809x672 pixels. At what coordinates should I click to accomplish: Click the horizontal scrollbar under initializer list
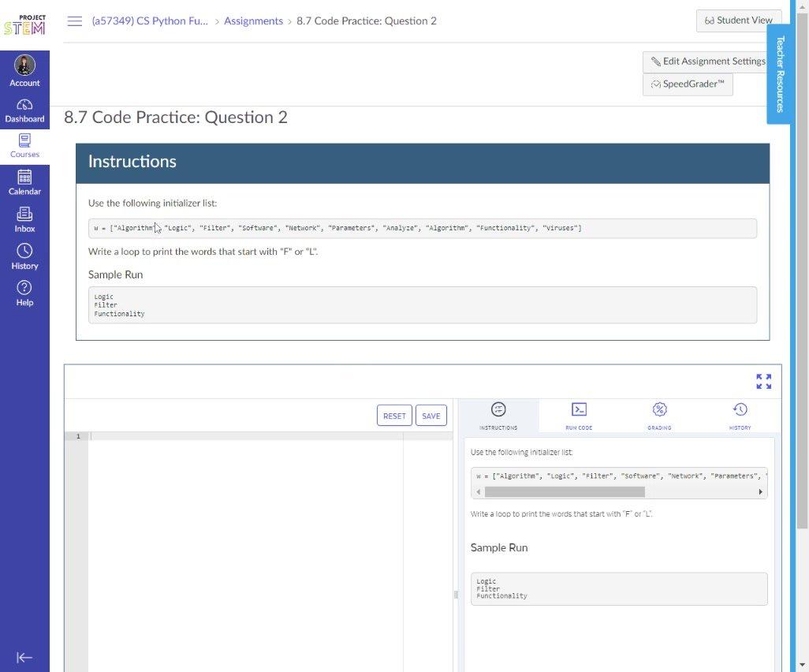click(565, 492)
